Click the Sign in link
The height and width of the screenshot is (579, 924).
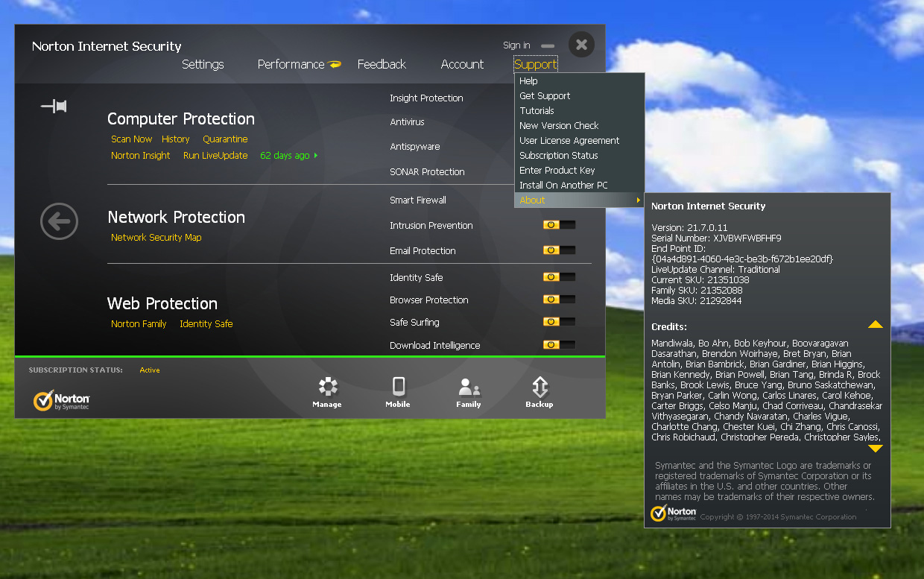pyautogui.click(x=516, y=45)
